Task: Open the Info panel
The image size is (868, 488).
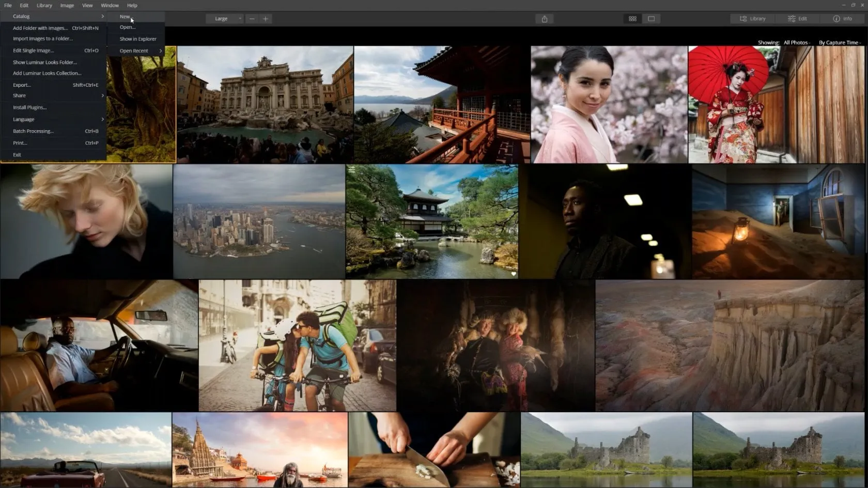Action: tap(842, 19)
